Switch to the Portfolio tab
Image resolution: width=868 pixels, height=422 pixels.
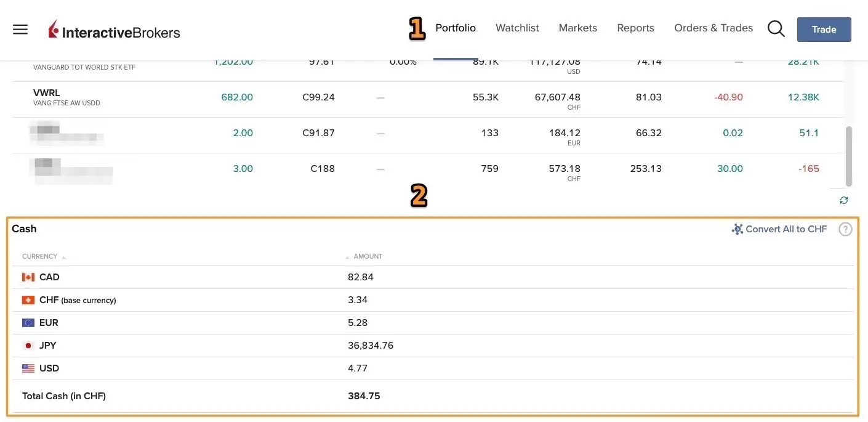[456, 28]
